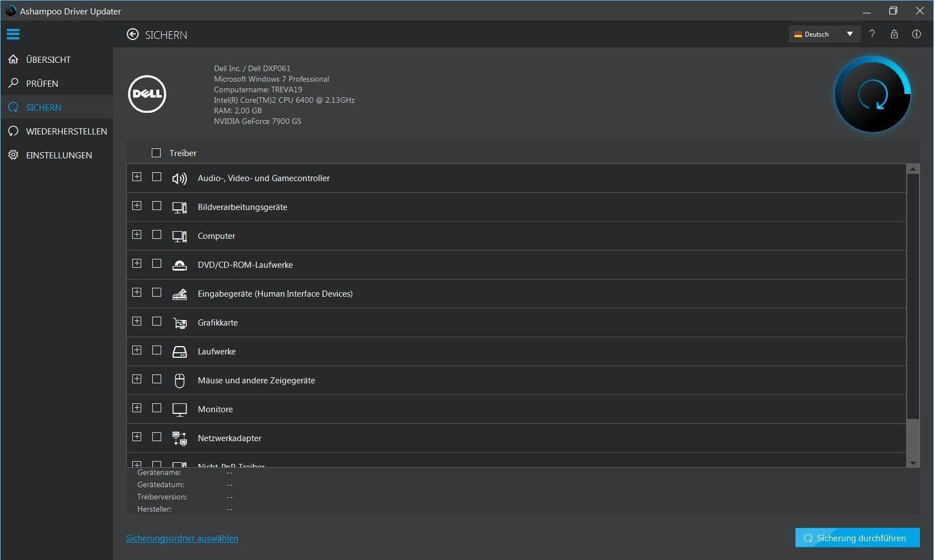935x560 pixels.
Task: Open the WIEDERHERSTELLEN section
Action: coord(57,131)
